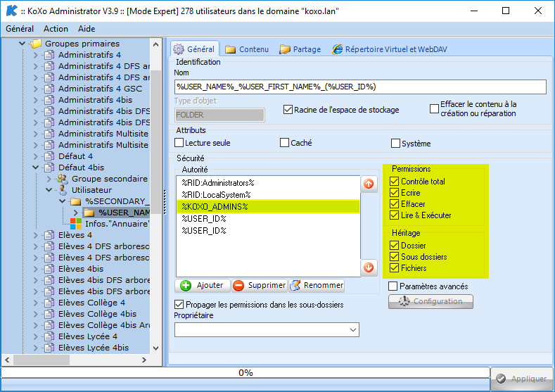Select %KOXO_ADMINS% authority entry
Screen dimensions: 555x392
(x=268, y=207)
